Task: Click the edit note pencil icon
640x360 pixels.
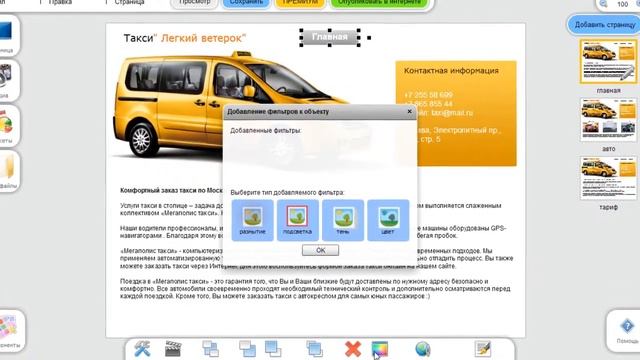Action: click(x=482, y=349)
